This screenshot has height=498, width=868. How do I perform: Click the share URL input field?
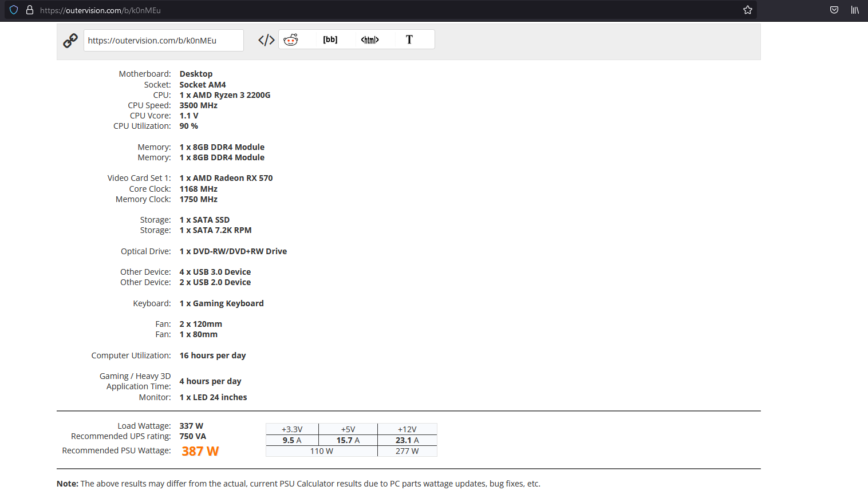point(164,40)
